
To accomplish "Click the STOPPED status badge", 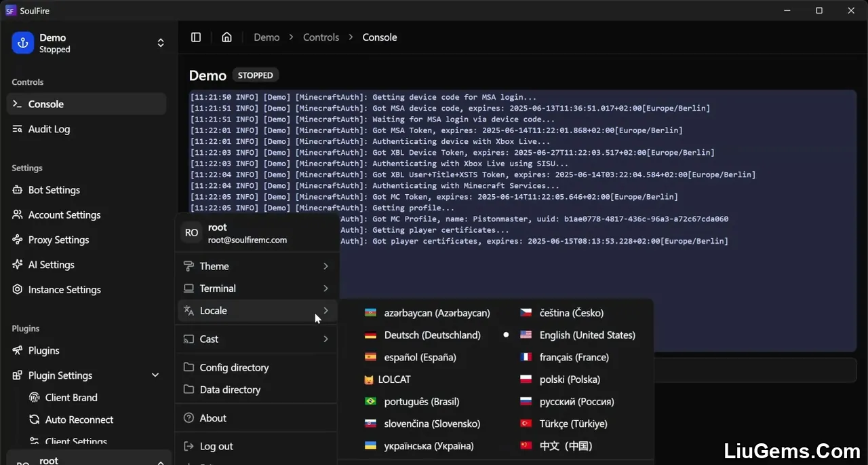I will (255, 75).
